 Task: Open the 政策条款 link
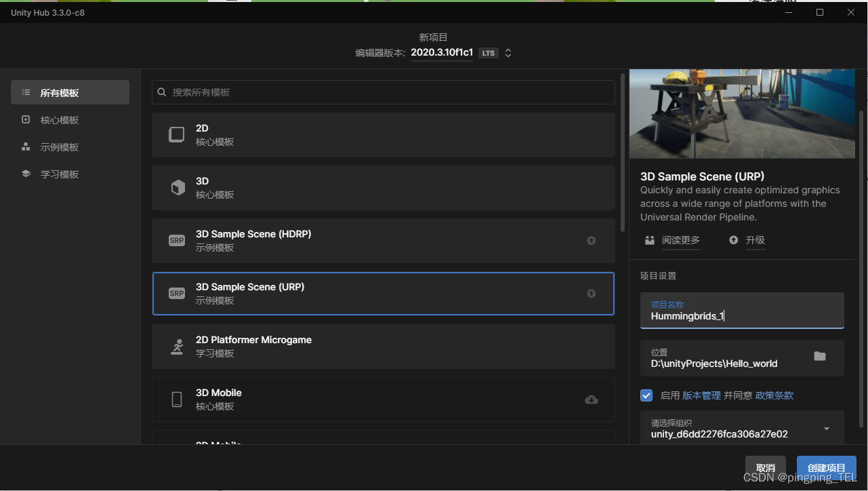774,395
